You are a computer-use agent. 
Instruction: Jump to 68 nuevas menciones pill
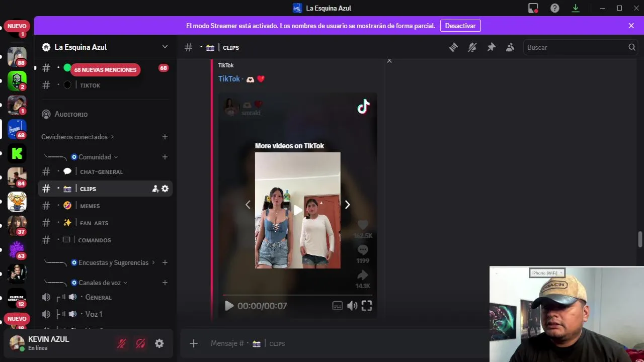[x=105, y=70]
